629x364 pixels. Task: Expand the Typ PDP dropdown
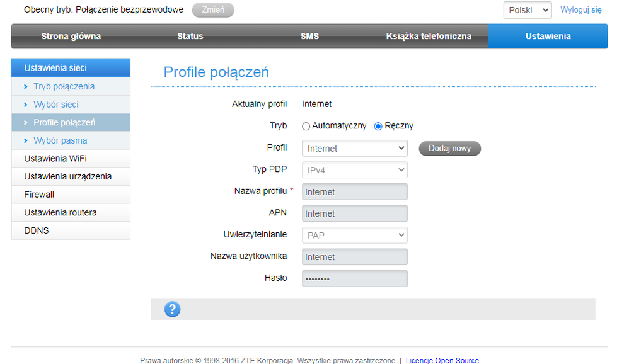(355, 170)
